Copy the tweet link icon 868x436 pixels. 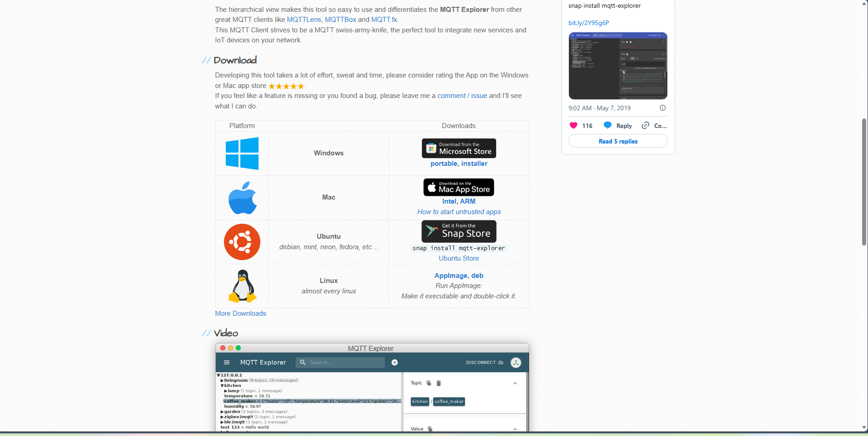645,125
